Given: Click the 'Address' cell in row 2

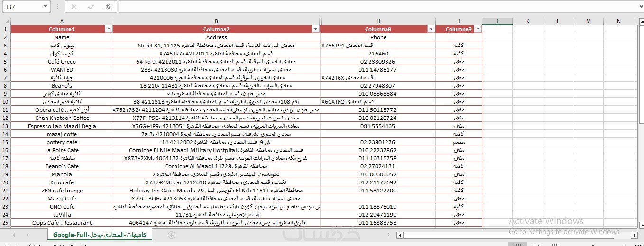Looking at the screenshot, I should click(217, 37).
